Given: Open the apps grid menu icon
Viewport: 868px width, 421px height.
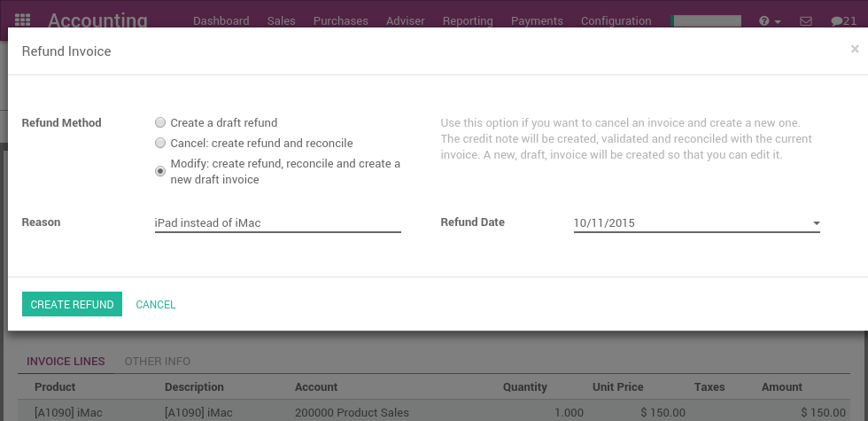Looking at the screenshot, I should [23, 20].
